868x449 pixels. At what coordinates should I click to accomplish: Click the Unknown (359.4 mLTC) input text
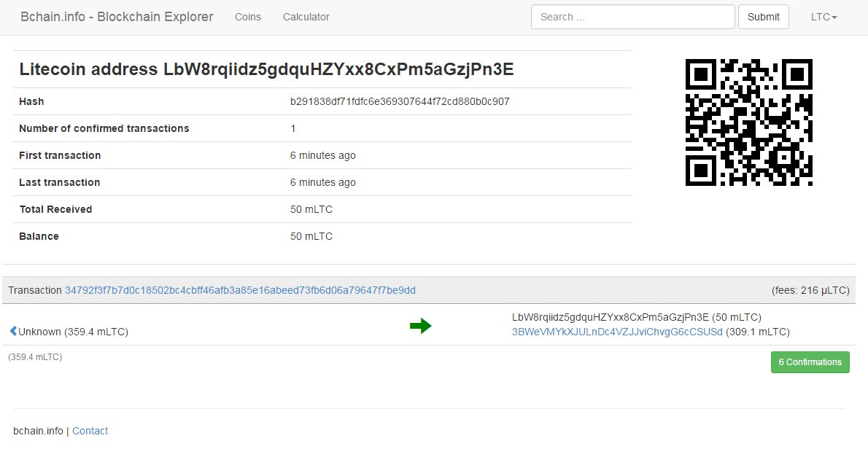[73, 332]
